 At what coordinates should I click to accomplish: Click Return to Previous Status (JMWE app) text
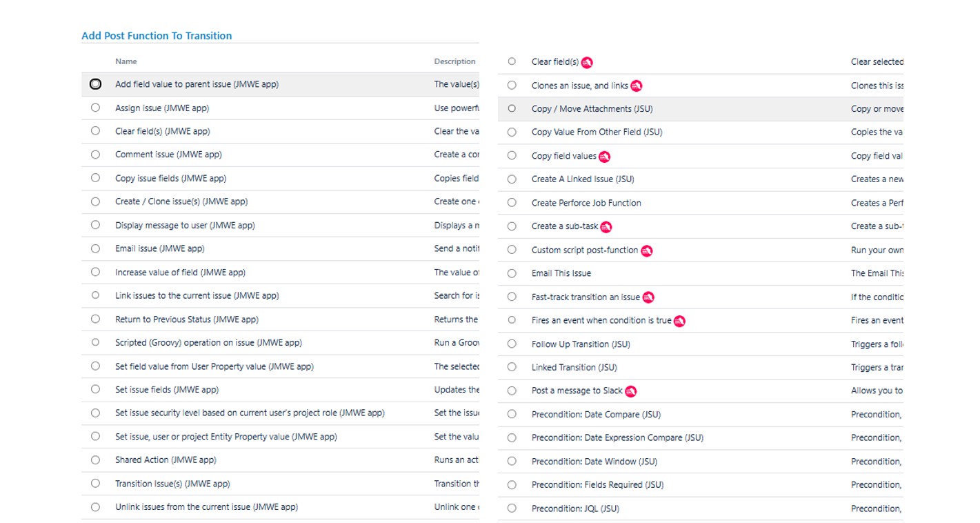point(187,319)
